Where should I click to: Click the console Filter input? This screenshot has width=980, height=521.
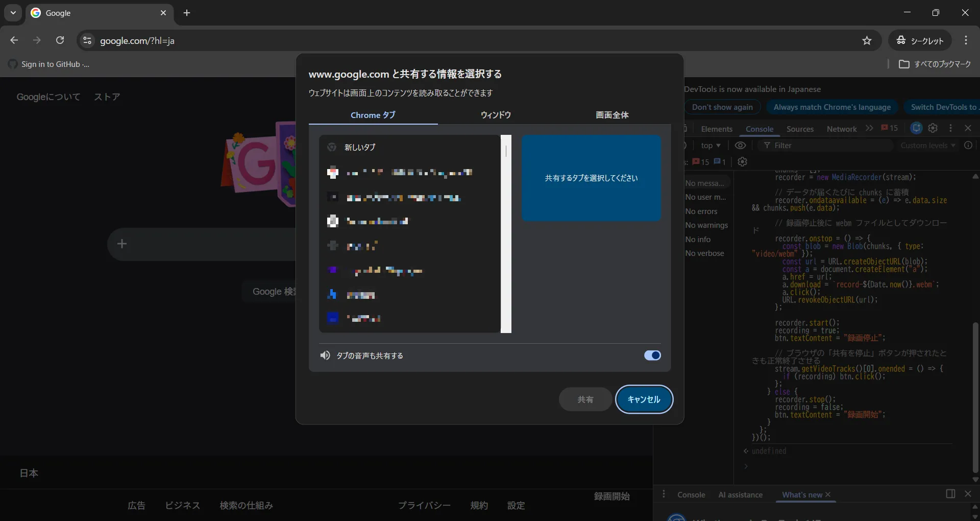click(827, 146)
